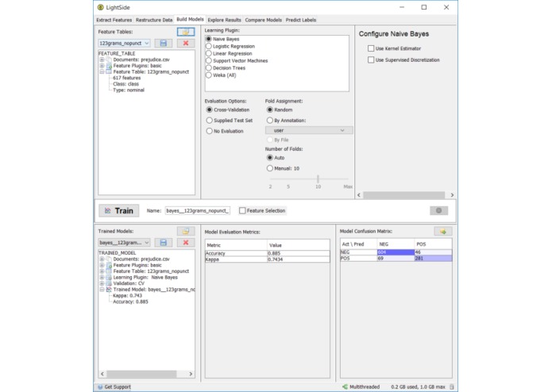Toggle Feature Selection checkbox

pyautogui.click(x=242, y=210)
